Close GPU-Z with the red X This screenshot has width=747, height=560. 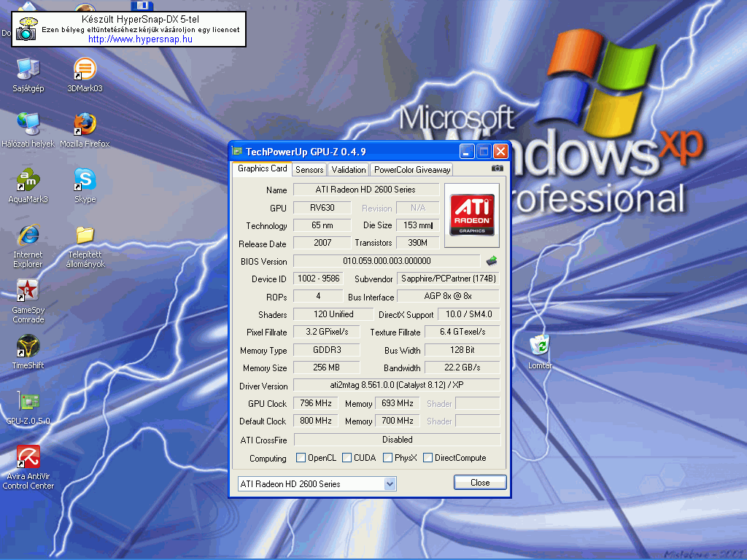pyautogui.click(x=500, y=152)
